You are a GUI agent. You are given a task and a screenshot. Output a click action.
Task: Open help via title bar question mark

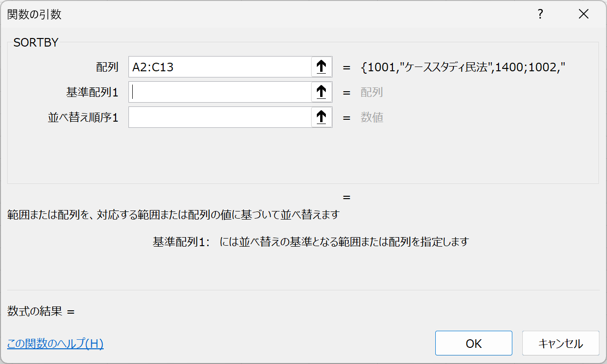[x=540, y=14]
